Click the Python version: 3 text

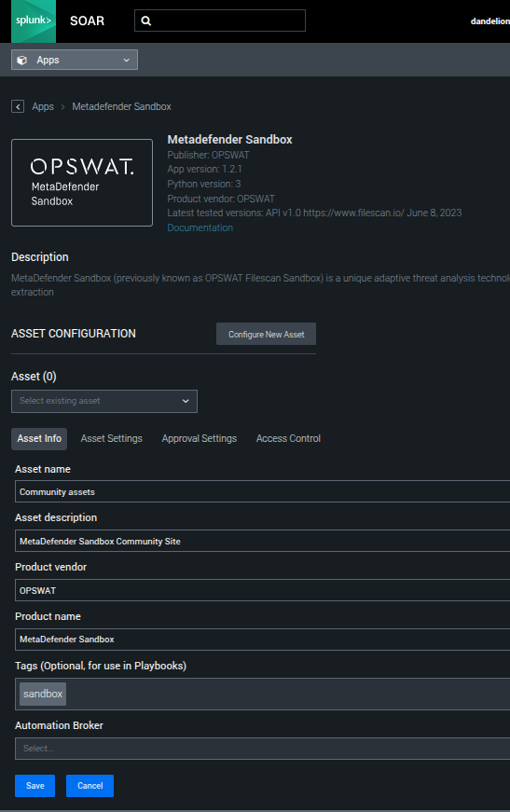pos(204,184)
